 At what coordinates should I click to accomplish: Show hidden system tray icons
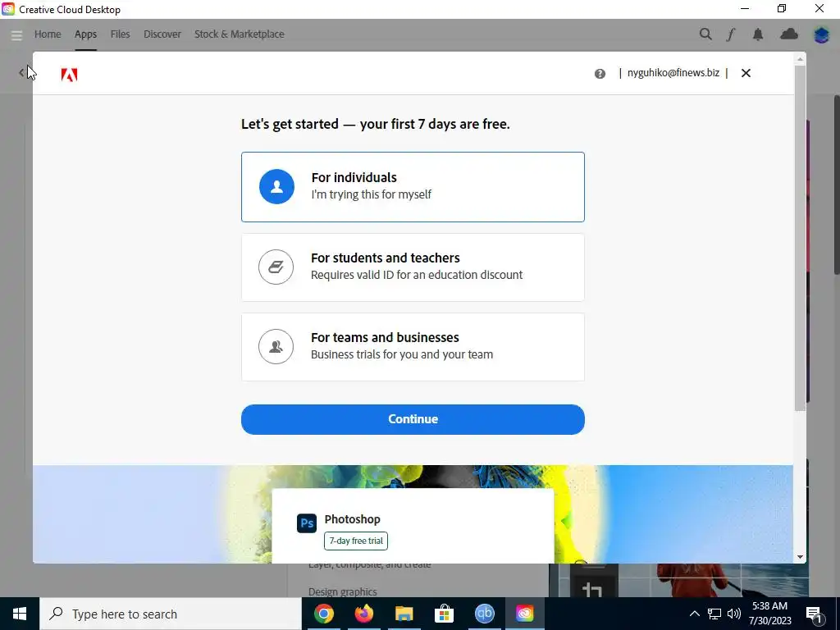(x=694, y=614)
